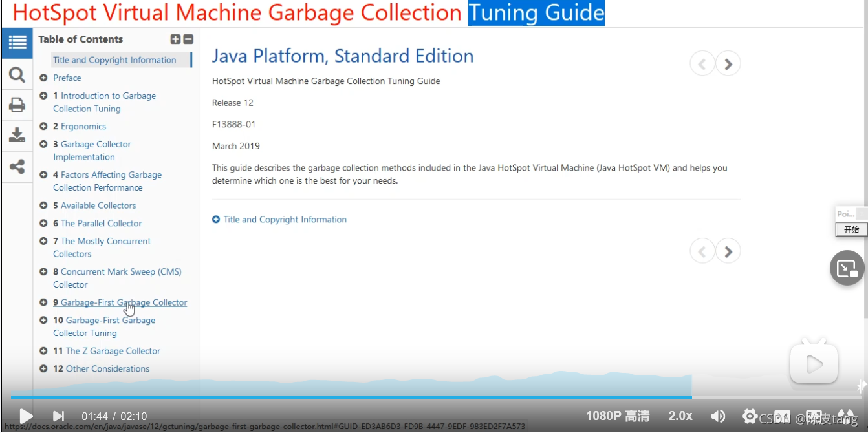Expand the 5 Available Collectors chapter
The image size is (868, 433).
point(43,206)
